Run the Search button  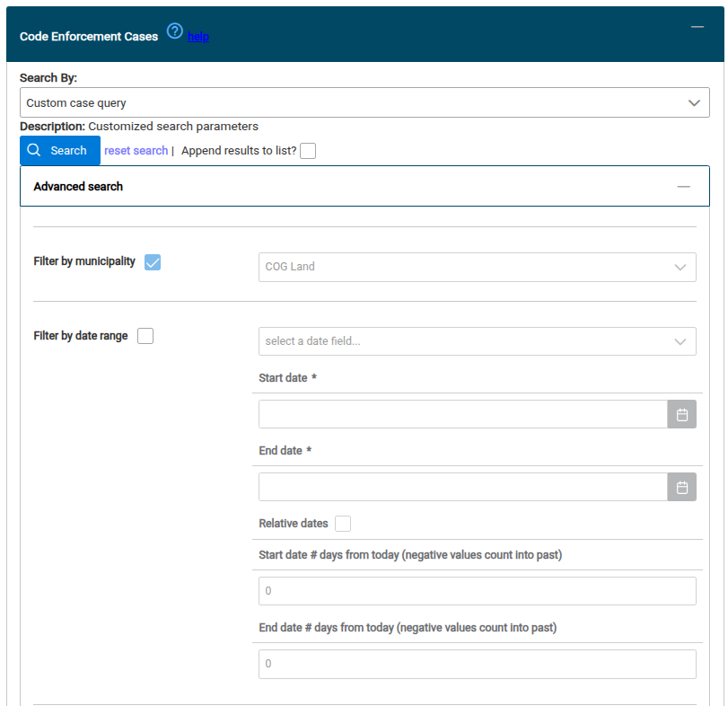click(x=60, y=151)
